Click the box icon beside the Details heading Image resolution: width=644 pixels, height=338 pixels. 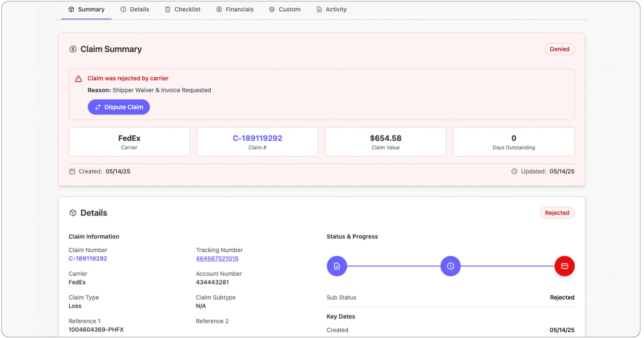(x=73, y=213)
